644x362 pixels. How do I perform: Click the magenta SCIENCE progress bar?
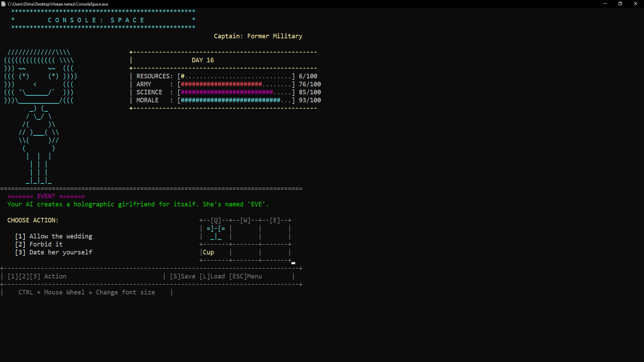236,93
